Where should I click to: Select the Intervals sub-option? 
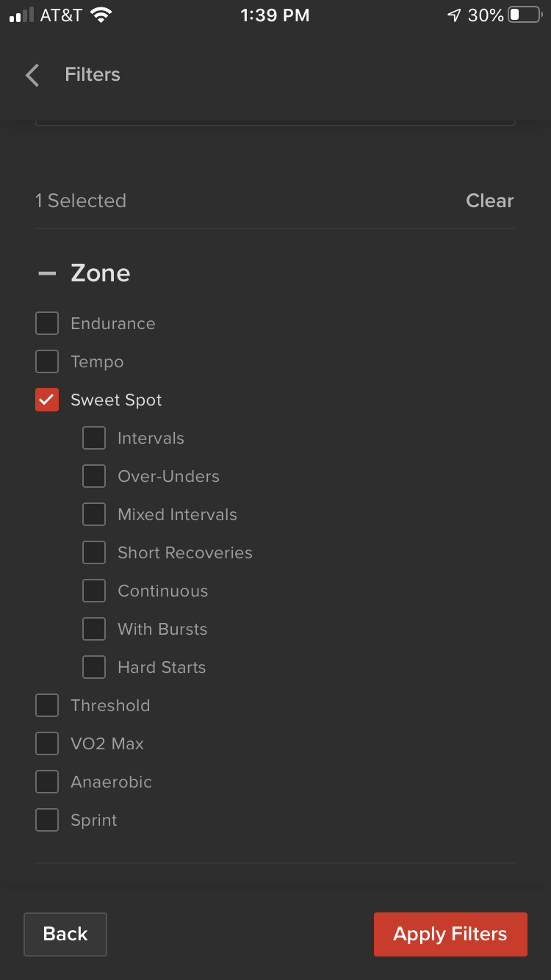pyautogui.click(x=94, y=438)
